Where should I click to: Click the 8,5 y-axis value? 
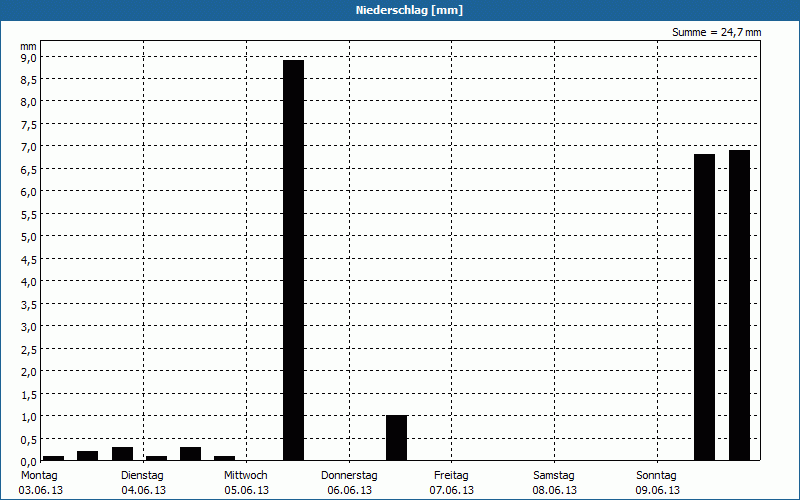pyautogui.click(x=29, y=80)
